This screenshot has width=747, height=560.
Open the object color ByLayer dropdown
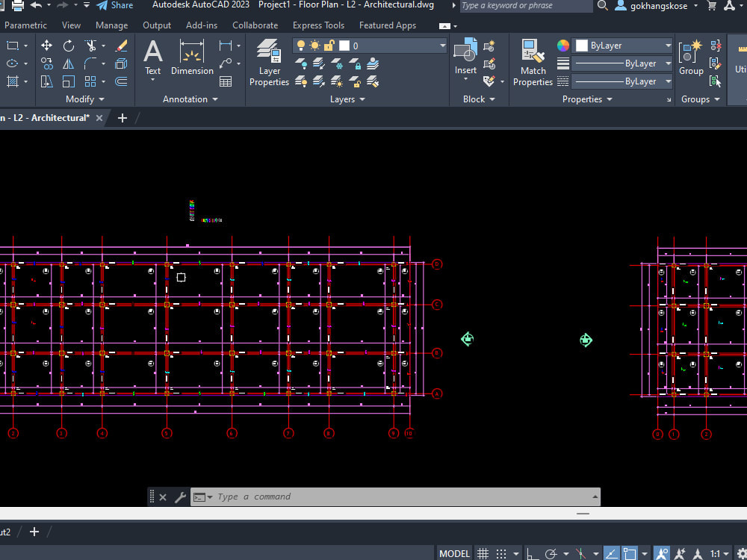pos(666,45)
